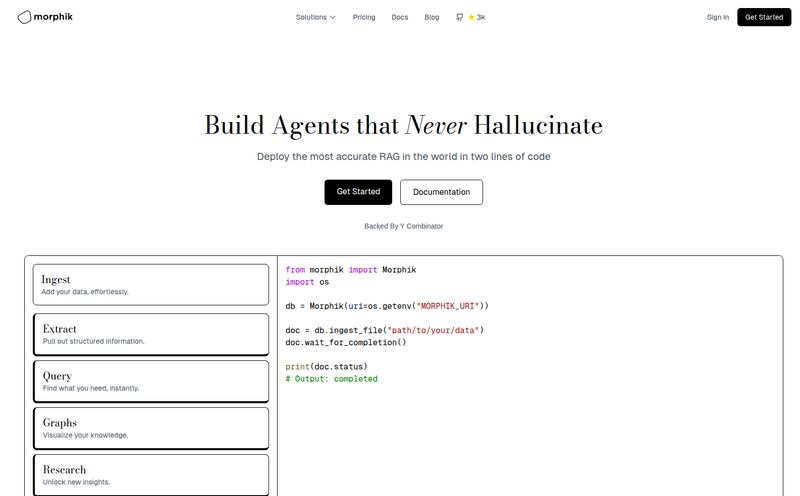The width and height of the screenshot is (800, 496).
Task: Go to the Blog page
Action: coord(432,17)
